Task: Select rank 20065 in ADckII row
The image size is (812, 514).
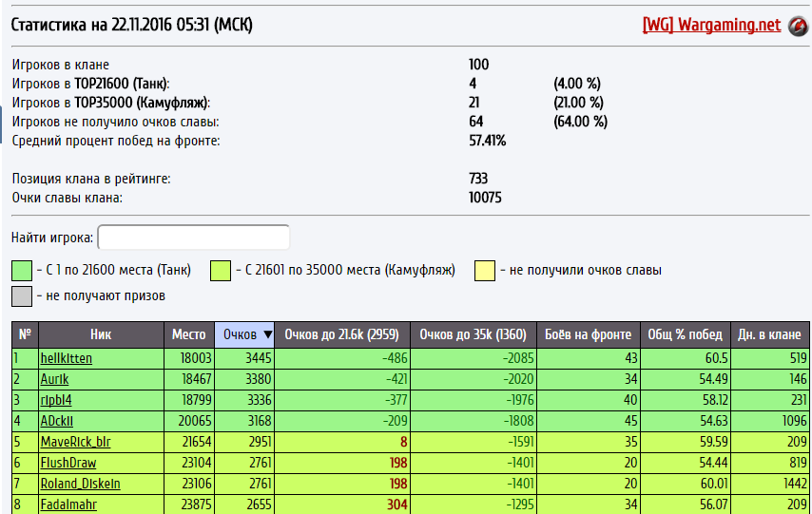Action: pyautogui.click(x=195, y=421)
